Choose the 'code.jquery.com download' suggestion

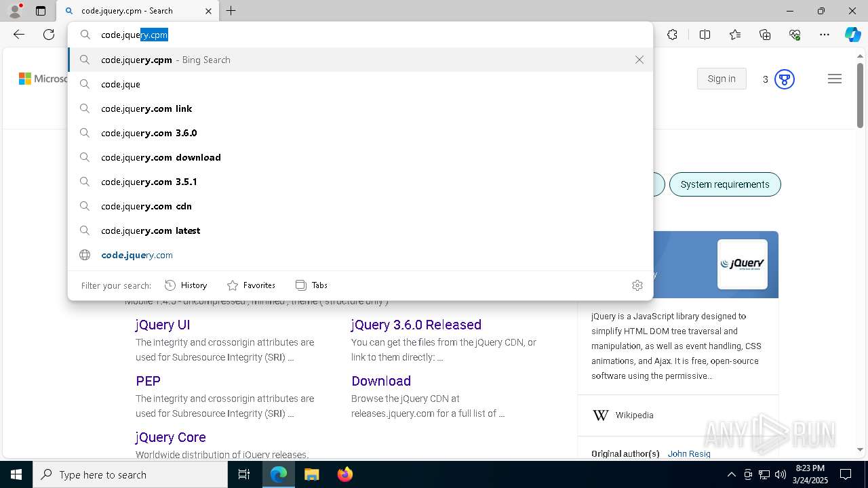361,157
